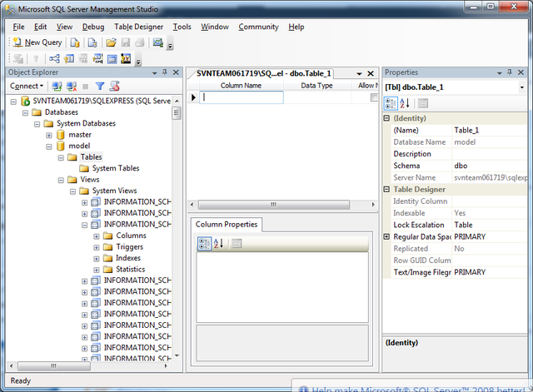Close the Object Explorer panel
Image resolution: width=533 pixels, height=392 pixels.
(176, 72)
